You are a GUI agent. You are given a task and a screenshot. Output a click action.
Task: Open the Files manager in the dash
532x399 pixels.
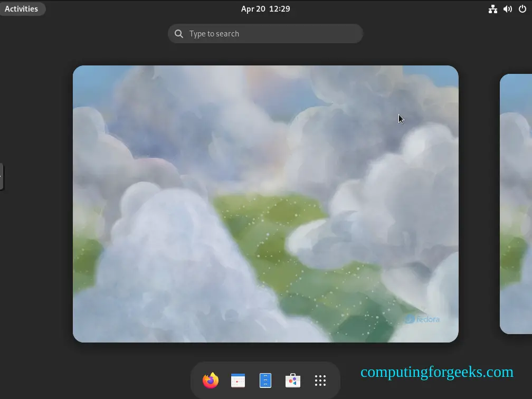click(x=265, y=381)
